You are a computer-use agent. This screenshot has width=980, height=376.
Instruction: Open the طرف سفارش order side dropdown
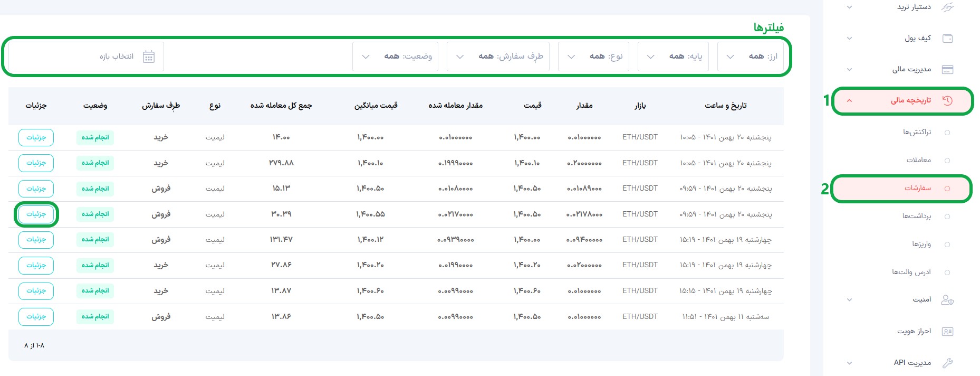click(x=498, y=57)
